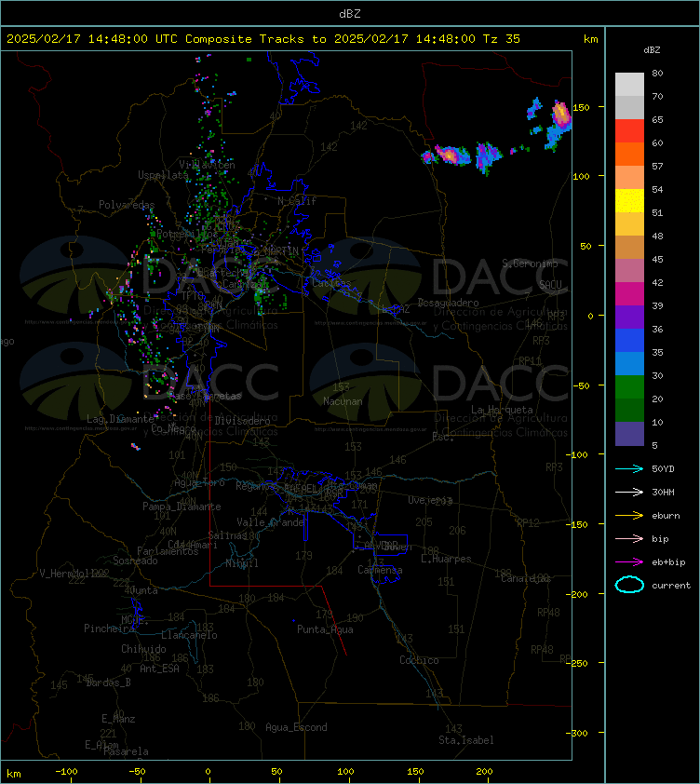This screenshot has width=700, height=784.
Task: Click the 'Carmensa' map label
Action: [x=380, y=570]
